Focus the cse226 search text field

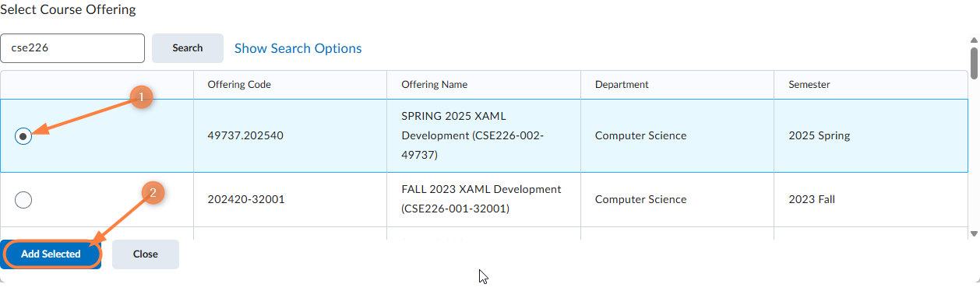[x=72, y=48]
